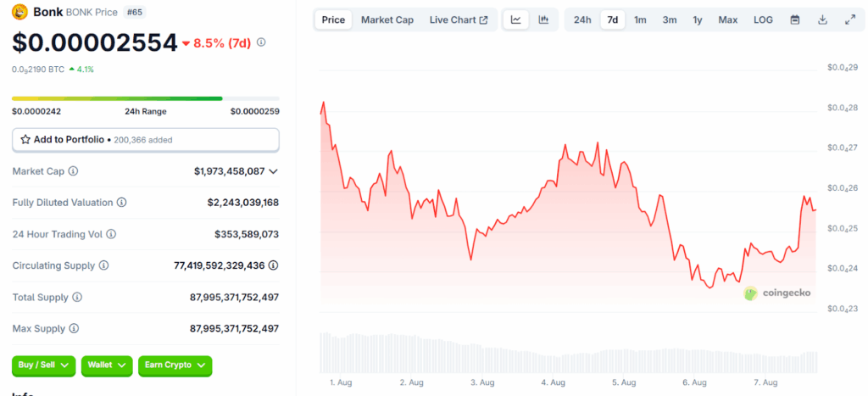Click the $1,973,458,087 market cap value
This screenshot has height=396, width=868.
(229, 171)
